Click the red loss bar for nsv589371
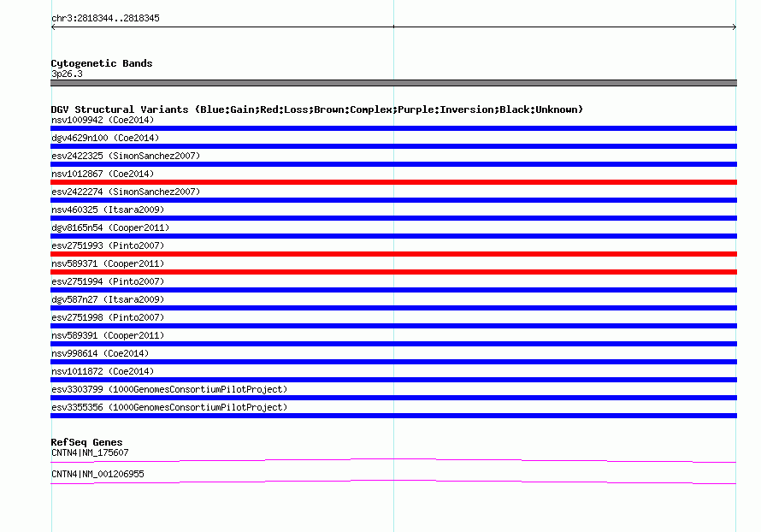The height and width of the screenshot is (532, 761). point(393,272)
